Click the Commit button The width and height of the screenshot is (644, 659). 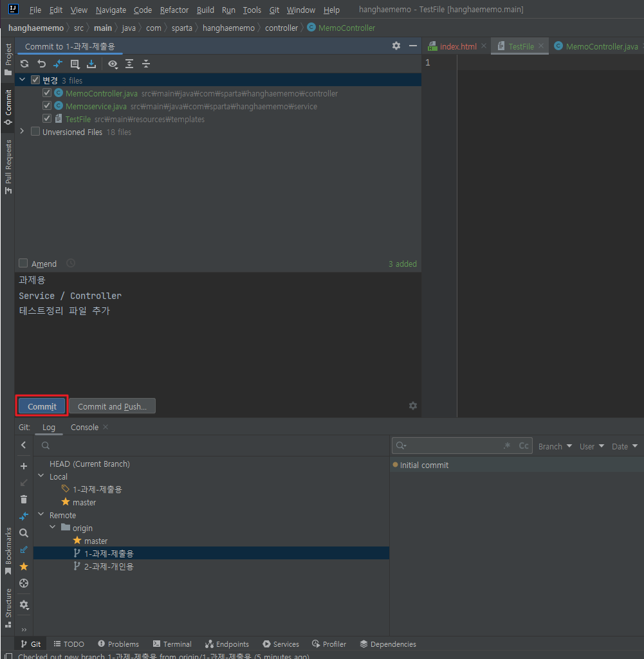(x=42, y=406)
